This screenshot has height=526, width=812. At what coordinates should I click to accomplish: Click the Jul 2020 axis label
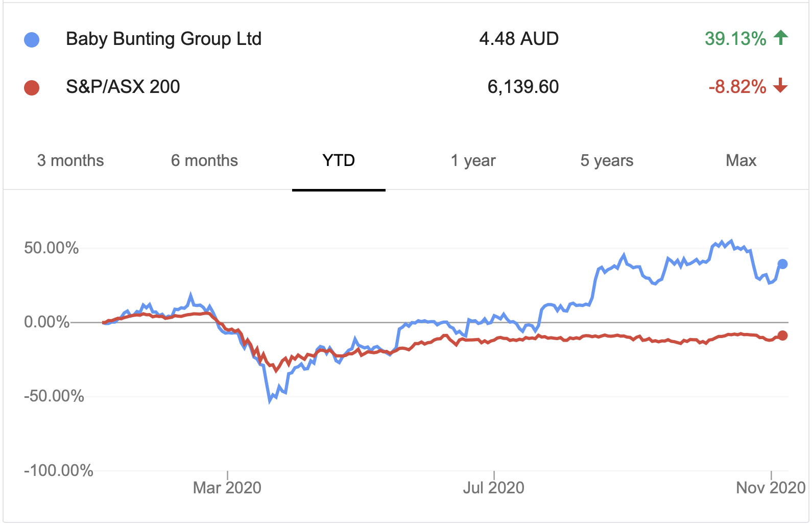point(493,488)
